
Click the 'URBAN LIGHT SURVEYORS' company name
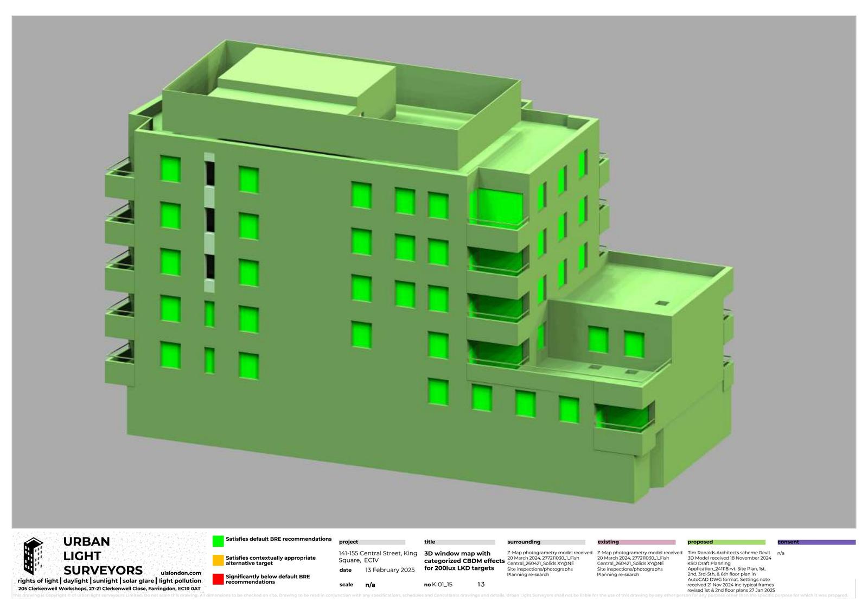pos(87,556)
